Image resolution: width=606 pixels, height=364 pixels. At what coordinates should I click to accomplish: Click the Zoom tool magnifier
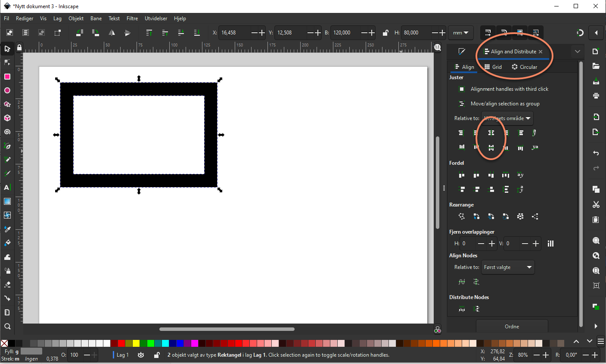[7, 326]
